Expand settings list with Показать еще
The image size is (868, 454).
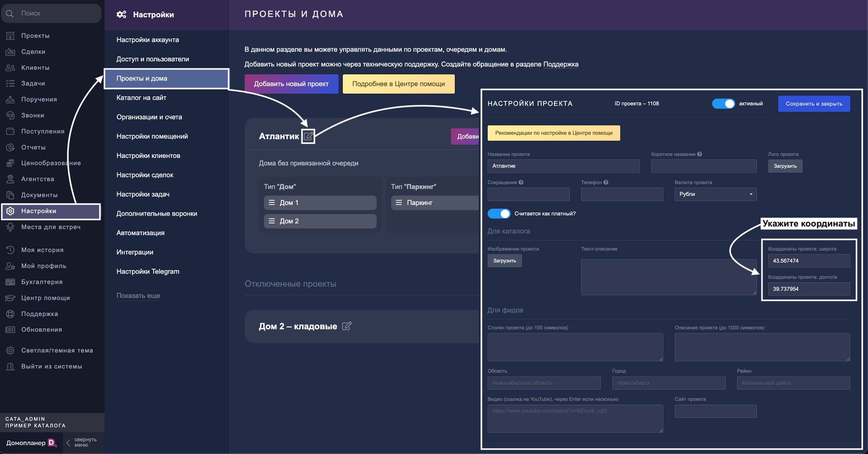point(138,296)
